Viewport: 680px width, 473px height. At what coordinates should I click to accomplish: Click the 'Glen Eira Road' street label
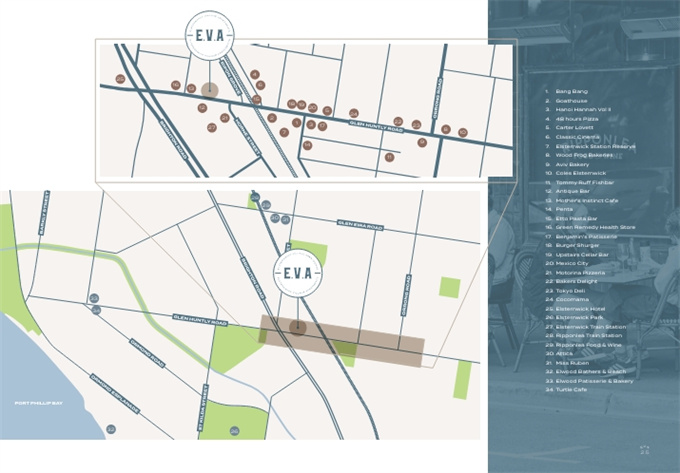[360, 225]
